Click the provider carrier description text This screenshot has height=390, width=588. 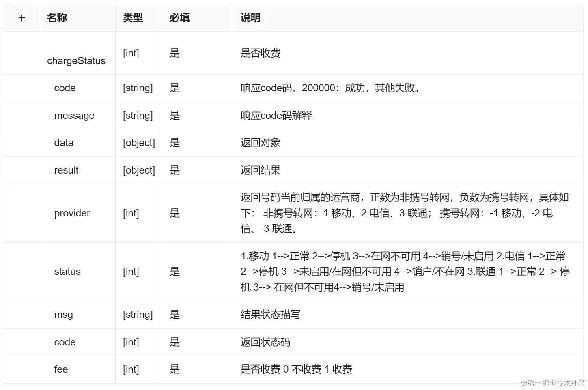[405, 213]
